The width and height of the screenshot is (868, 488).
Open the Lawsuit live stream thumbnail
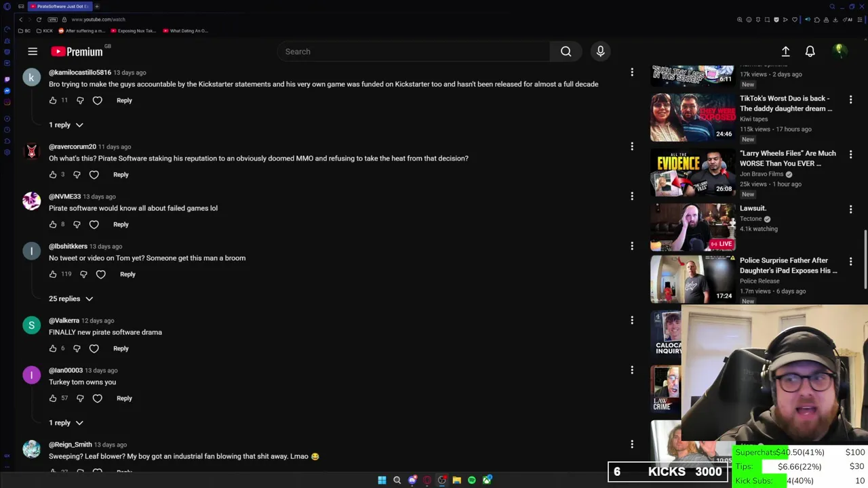[693, 227]
